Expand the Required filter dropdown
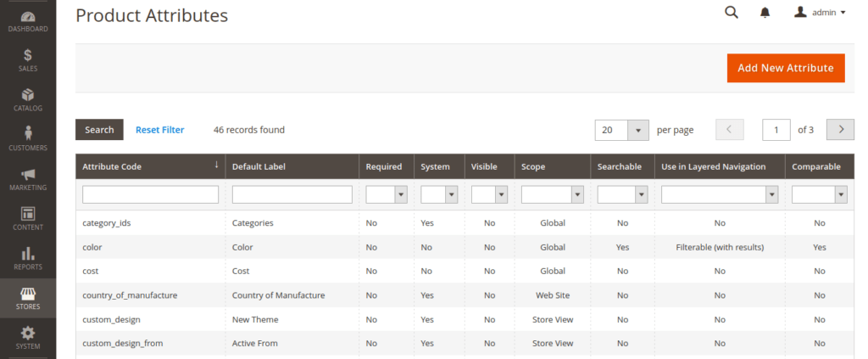Screen dimensions: 868x359 point(386,195)
